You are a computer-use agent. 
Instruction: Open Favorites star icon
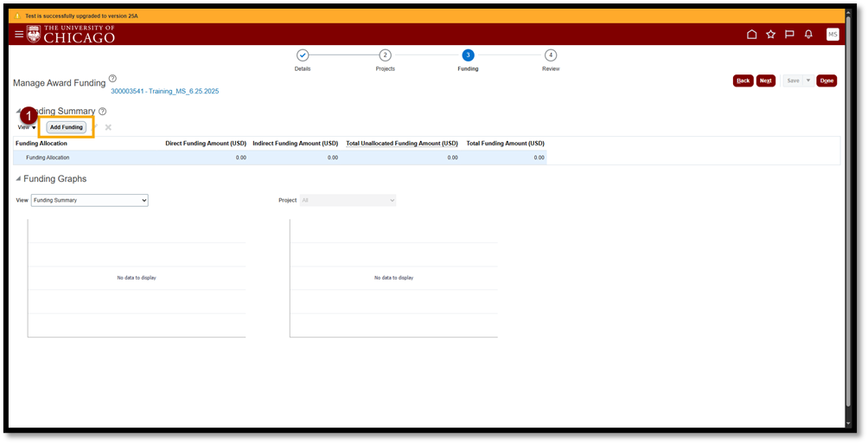coord(770,35)
